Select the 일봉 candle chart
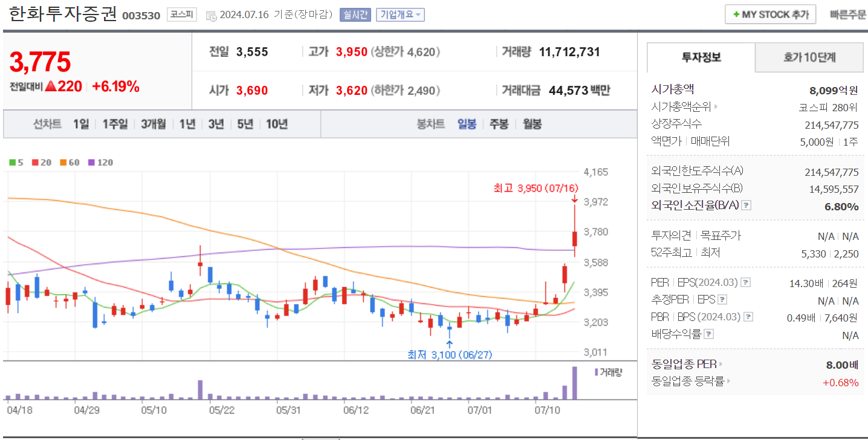This screenshot has height=440, width=868. point(467,124)
